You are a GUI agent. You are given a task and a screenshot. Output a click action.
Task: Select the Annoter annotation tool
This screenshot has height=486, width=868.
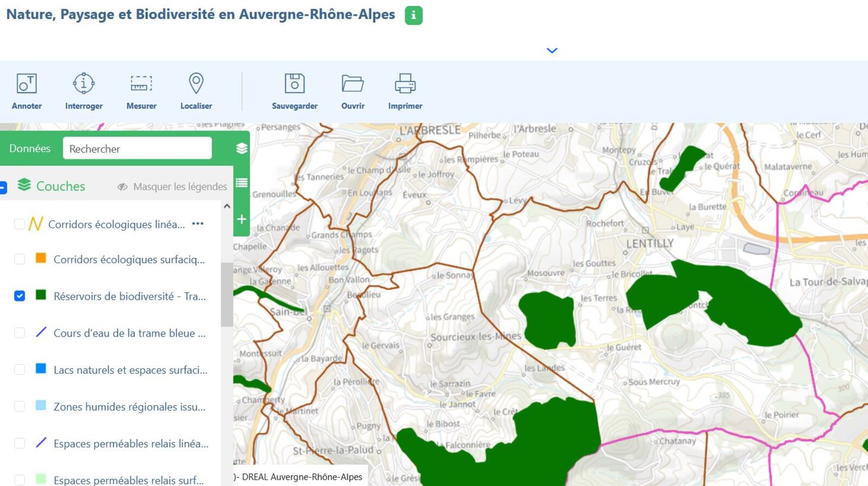(x=27, y=91)
